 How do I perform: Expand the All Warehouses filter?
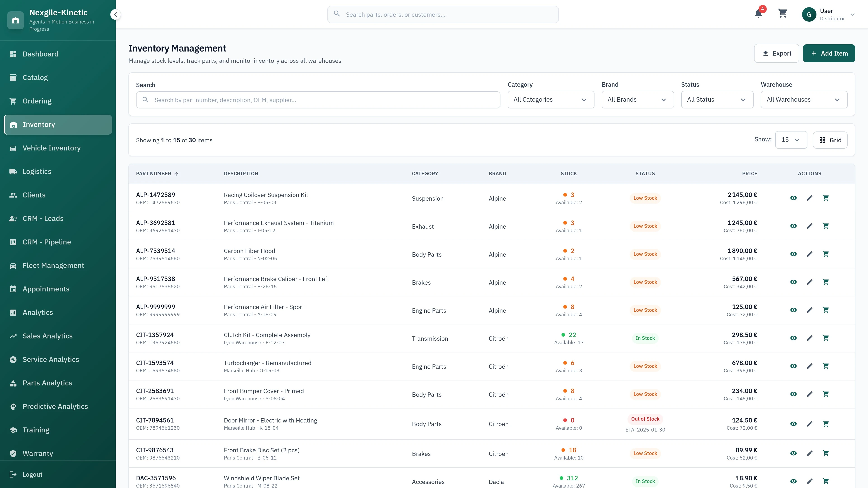pyautogui.click(x=804, y=99)
